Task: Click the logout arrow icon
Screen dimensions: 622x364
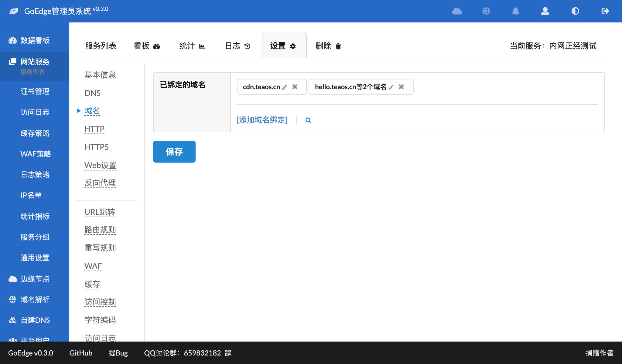Action: 605,11
